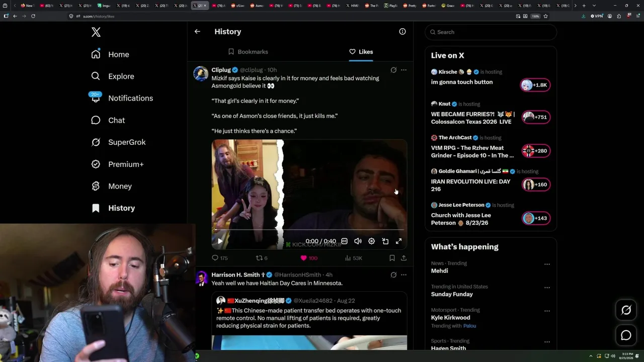Image resolution: width=644 pixels, height=362 pixels.
Task: Open the more menu on Harrison's post
Action: [404, 275]
